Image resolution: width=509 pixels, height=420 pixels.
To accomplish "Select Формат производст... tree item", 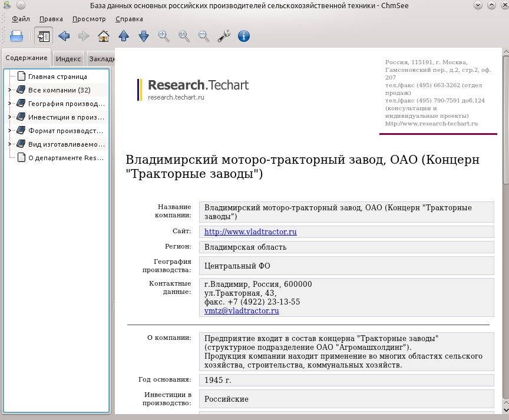I will point(66,131).
